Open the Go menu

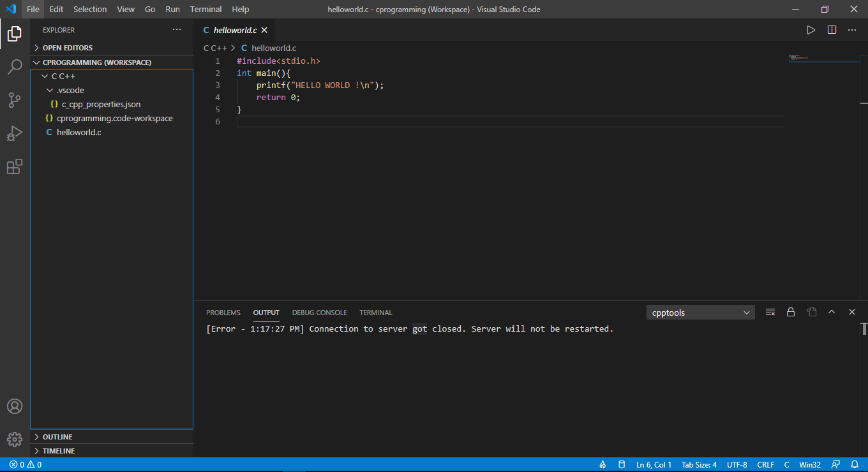tap(150, 9)
